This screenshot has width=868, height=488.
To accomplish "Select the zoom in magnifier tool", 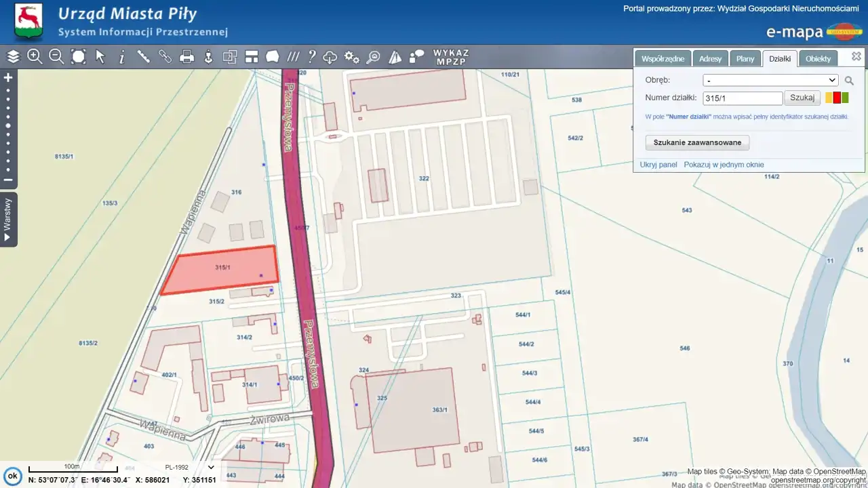I will click(35, 57).
